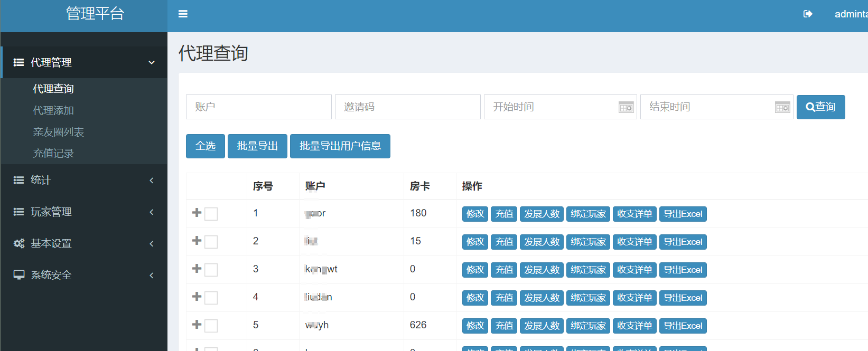Open 代理添加 in the sidebar
Viewport: 868px width, 351px height.
click(53, 110)
